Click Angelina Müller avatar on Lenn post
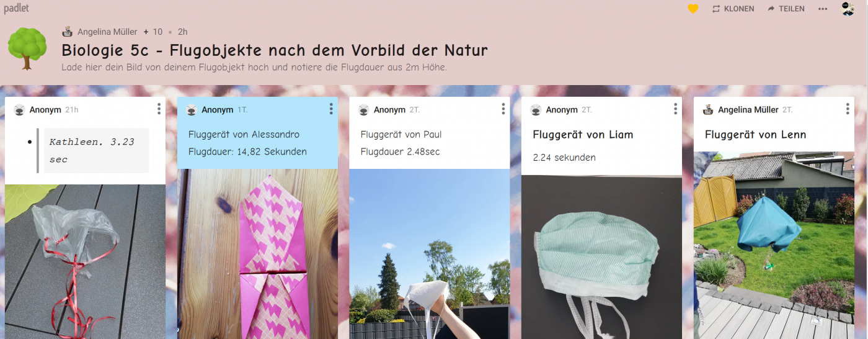 708,110
